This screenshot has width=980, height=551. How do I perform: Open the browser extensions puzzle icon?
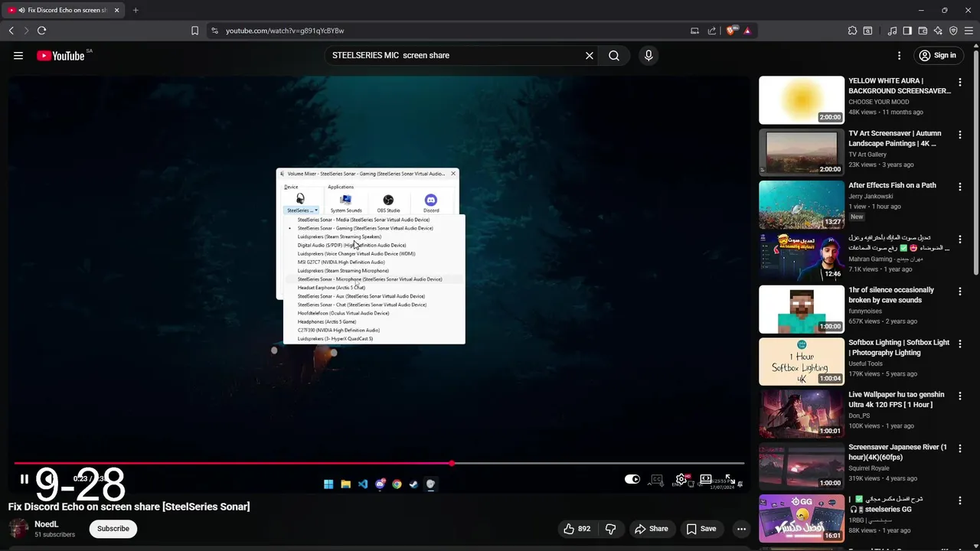click(852, 31)
